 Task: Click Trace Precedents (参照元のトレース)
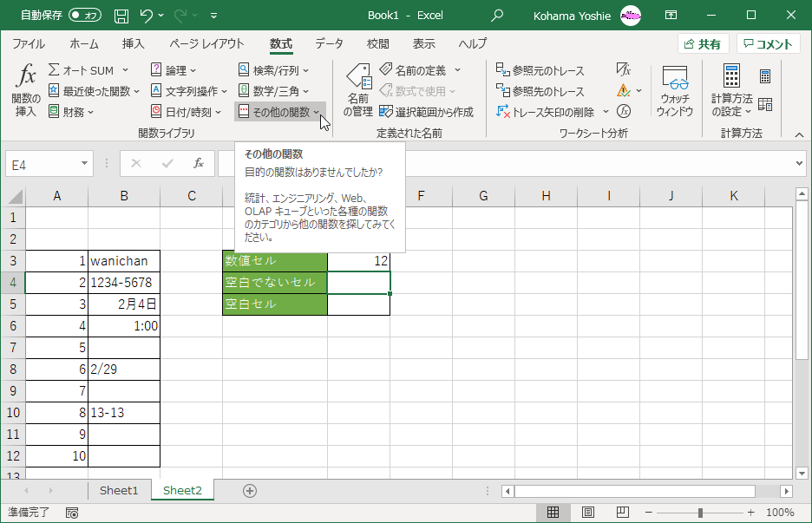pyautogui.click(x=540, y=70)
